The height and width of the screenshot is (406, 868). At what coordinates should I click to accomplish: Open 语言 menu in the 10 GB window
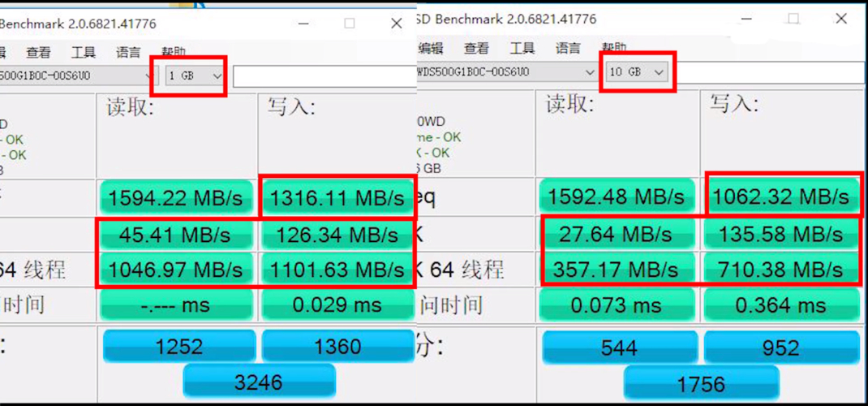[x=568, y=48]
